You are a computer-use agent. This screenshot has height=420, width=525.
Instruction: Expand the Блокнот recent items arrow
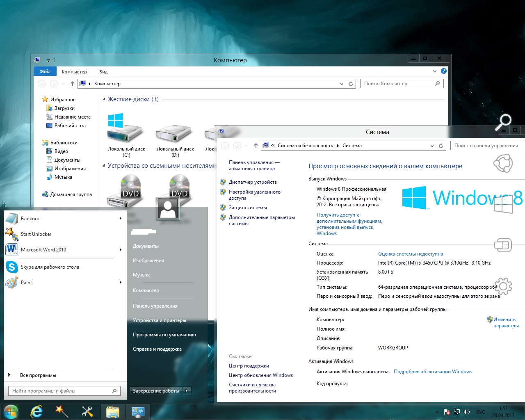point(120,219)
